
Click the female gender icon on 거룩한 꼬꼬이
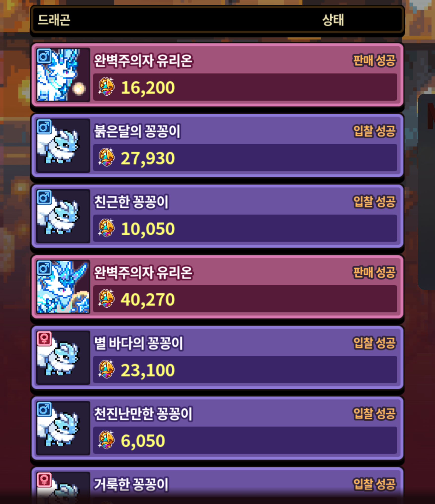click(44, 480)
